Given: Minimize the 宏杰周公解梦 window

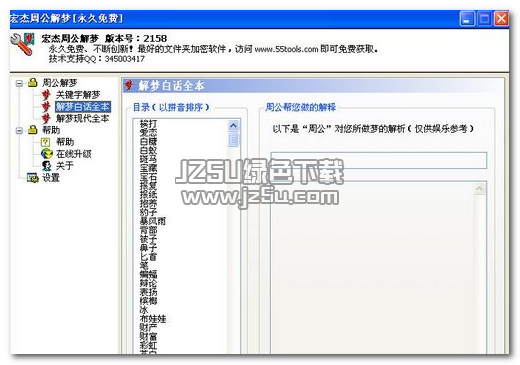Looking at the screenshot, I should point(467,19).
